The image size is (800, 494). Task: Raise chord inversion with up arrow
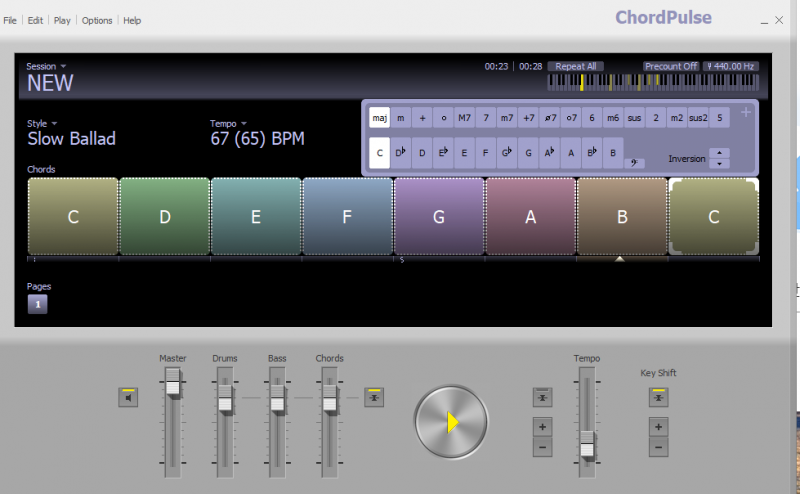point(719,153)
